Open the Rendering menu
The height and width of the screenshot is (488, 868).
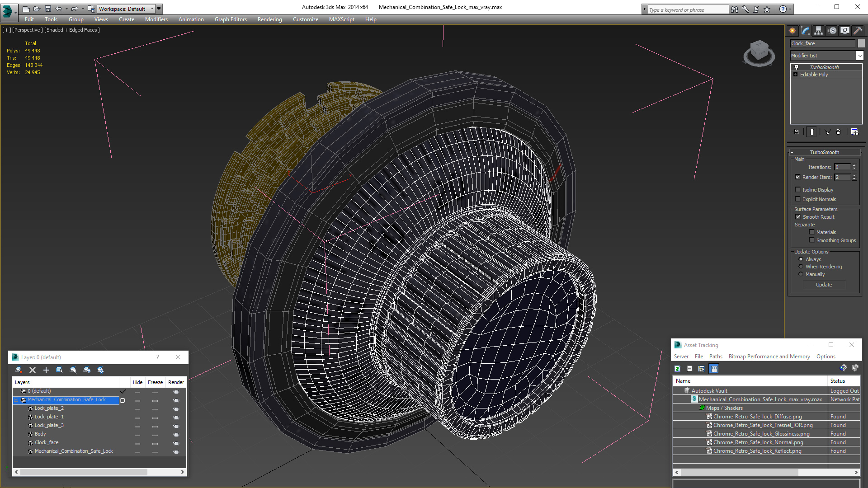270,19
